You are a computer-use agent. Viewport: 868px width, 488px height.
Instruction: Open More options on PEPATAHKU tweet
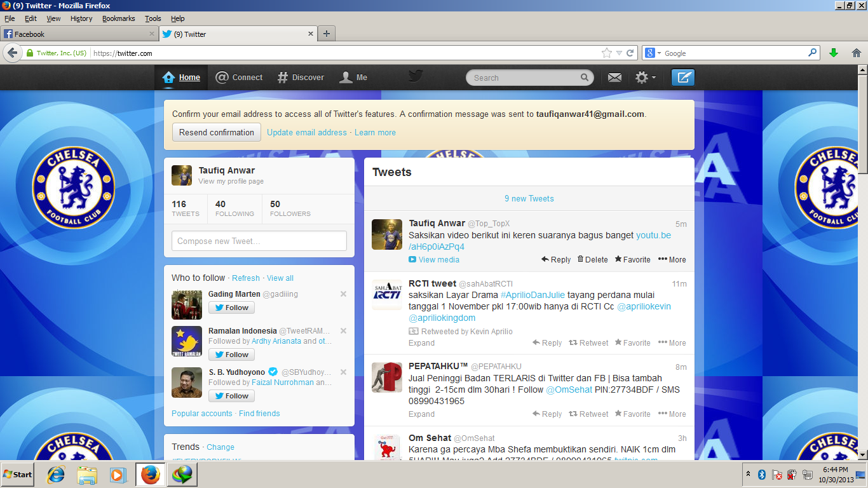[x=672, y=414]
